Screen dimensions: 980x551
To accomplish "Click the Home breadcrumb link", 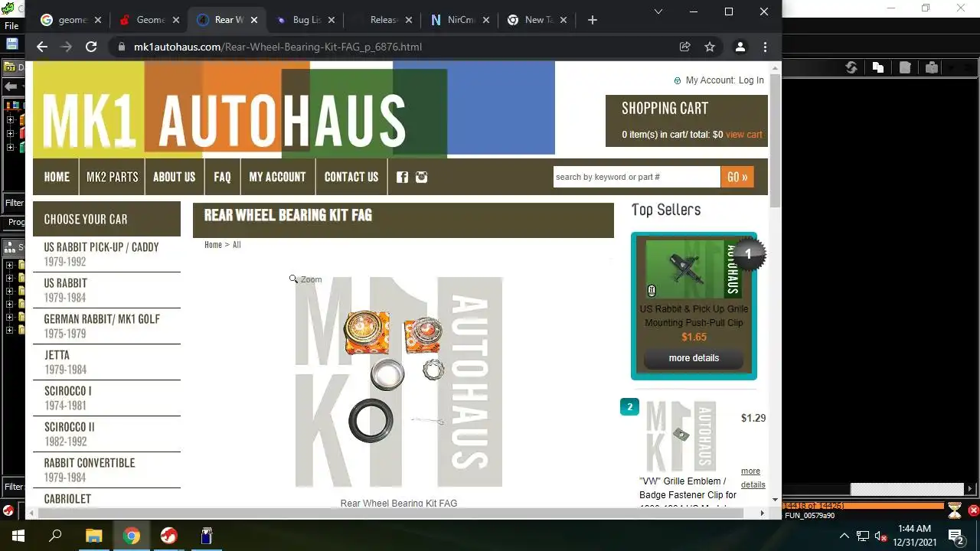I will point(213,245).
